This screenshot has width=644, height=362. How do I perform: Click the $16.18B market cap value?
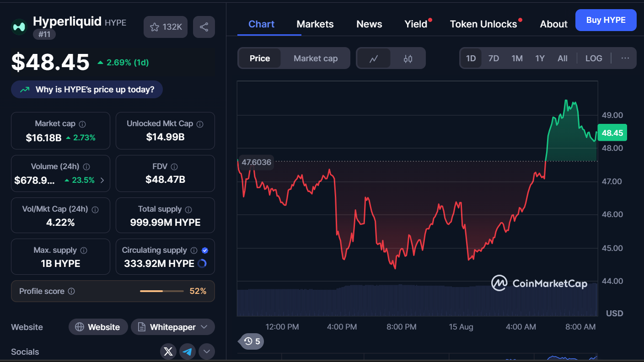(44, 138)
